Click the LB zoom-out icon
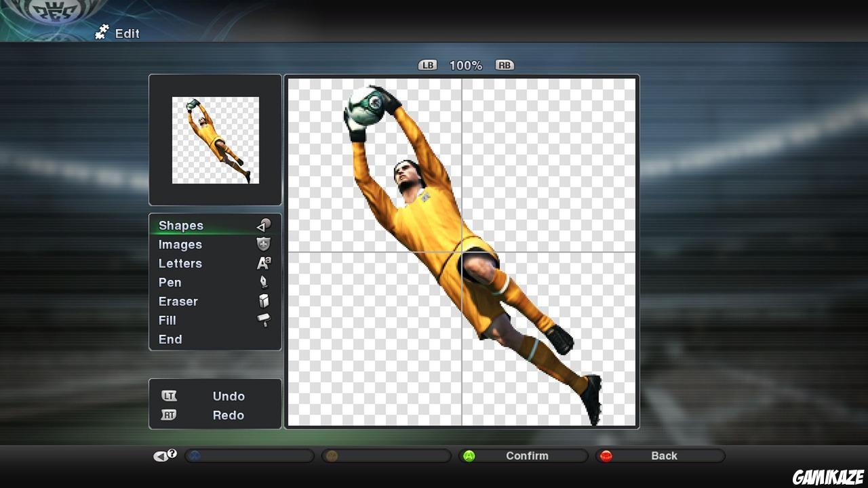The image size is (868, 488). 427,65
